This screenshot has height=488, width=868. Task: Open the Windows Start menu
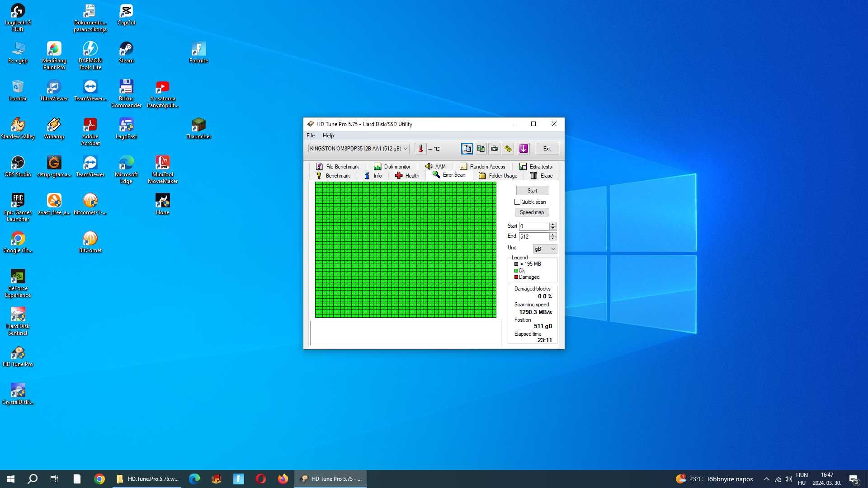pos(11,479)
